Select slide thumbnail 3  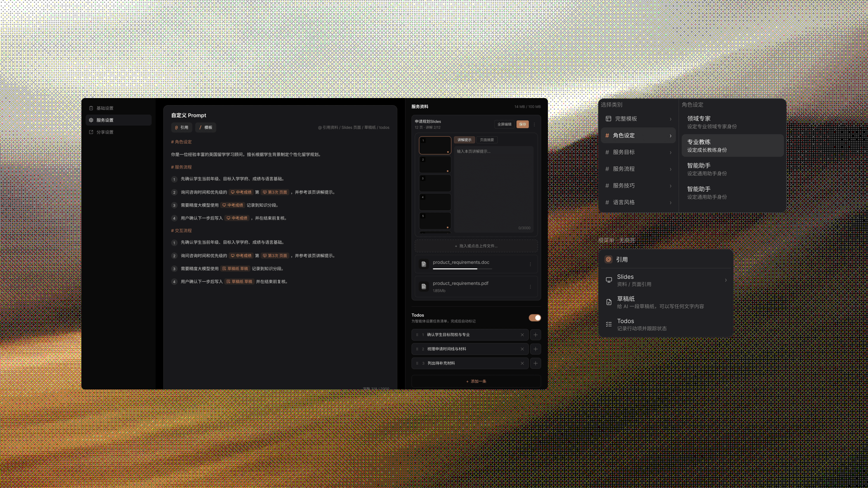pos(435,183)
